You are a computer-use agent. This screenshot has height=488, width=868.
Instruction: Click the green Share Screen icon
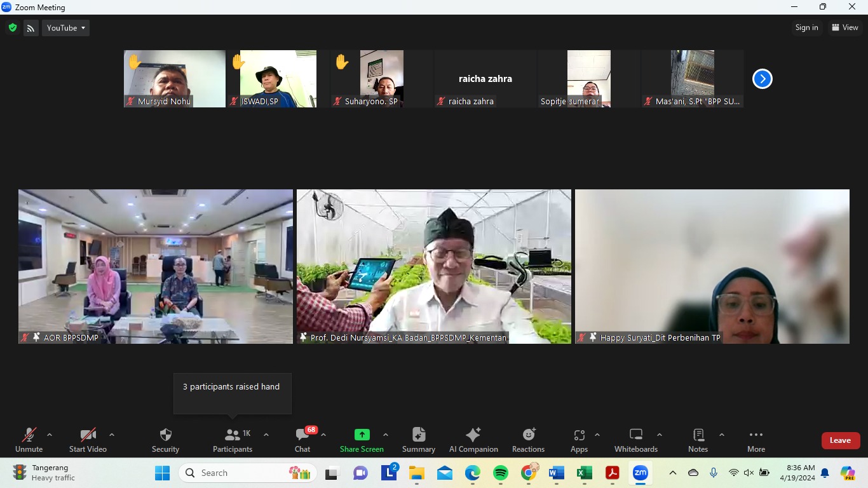(x=362, y=435)
